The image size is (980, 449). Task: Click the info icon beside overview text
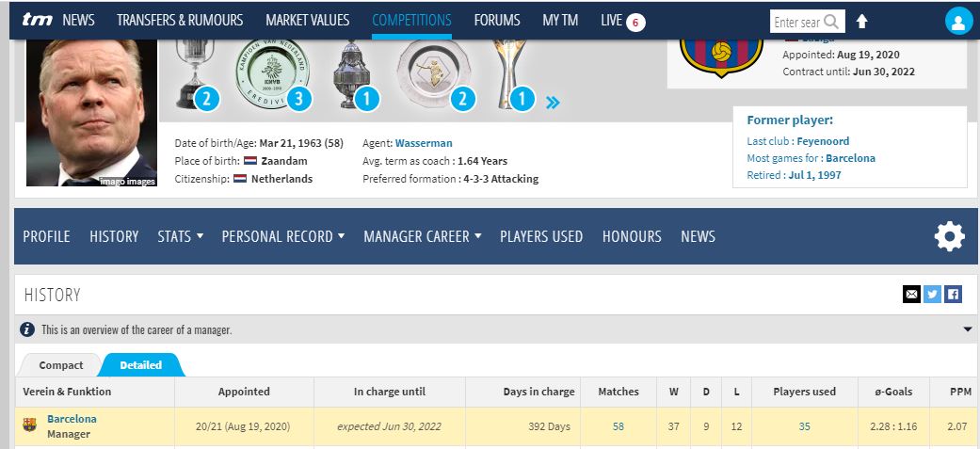point(27,329)
